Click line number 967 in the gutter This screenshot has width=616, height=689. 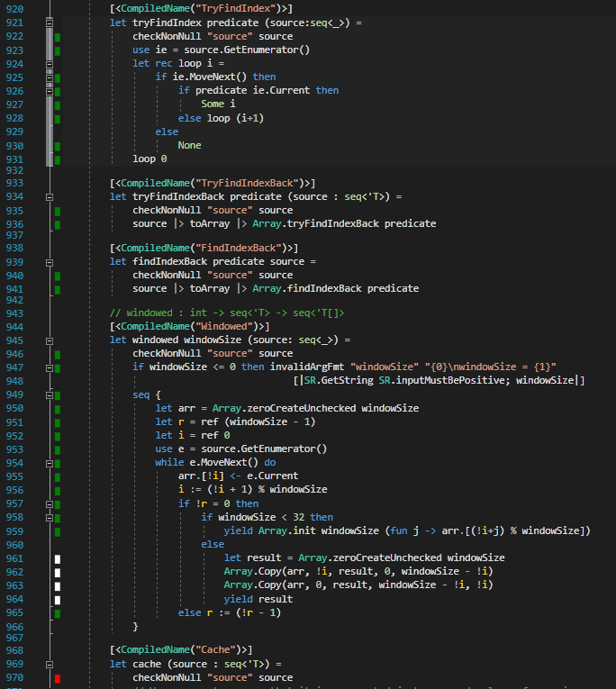click(x=14, y=638)
